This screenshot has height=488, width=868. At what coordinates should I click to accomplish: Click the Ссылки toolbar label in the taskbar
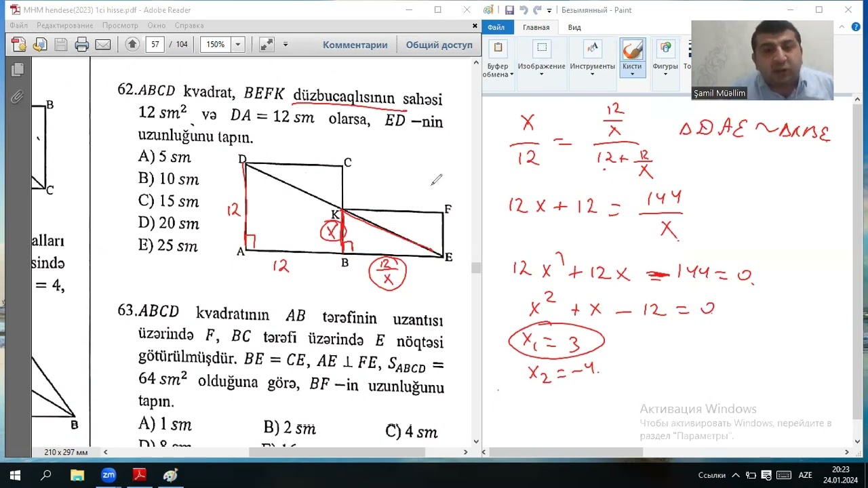point(711,475)
